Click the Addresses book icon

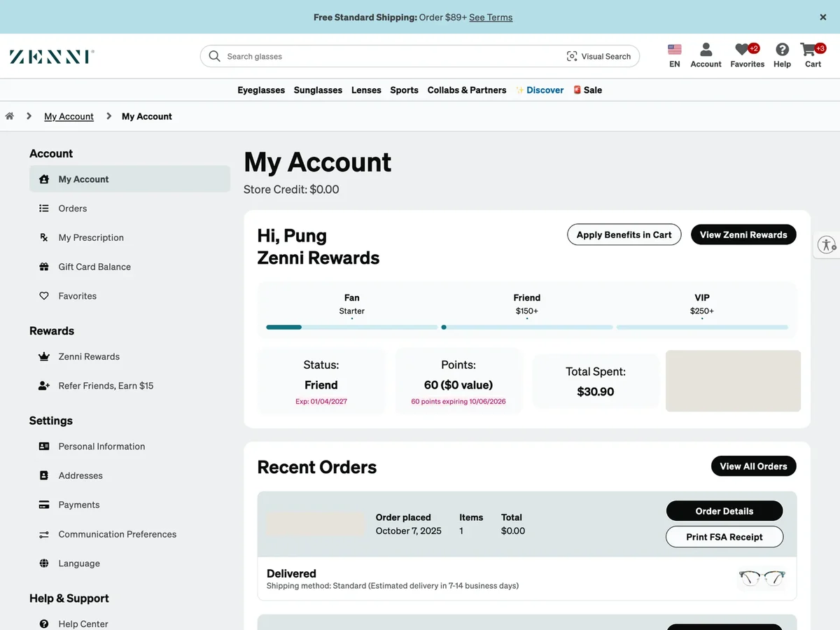[44, 475]
